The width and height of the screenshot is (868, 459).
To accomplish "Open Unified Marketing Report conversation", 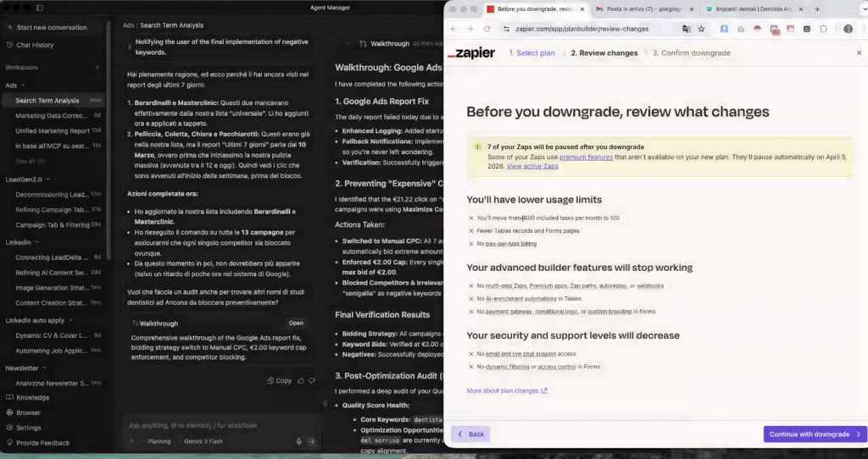I will 53,131.
